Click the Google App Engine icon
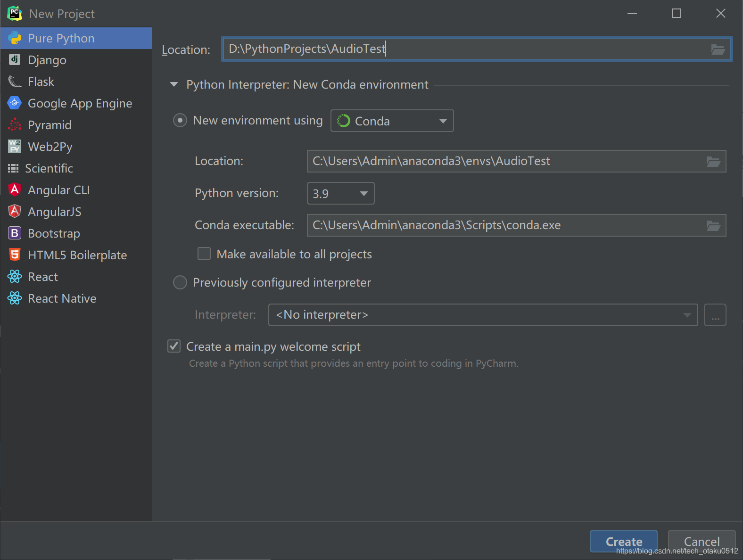 [15, 103]
